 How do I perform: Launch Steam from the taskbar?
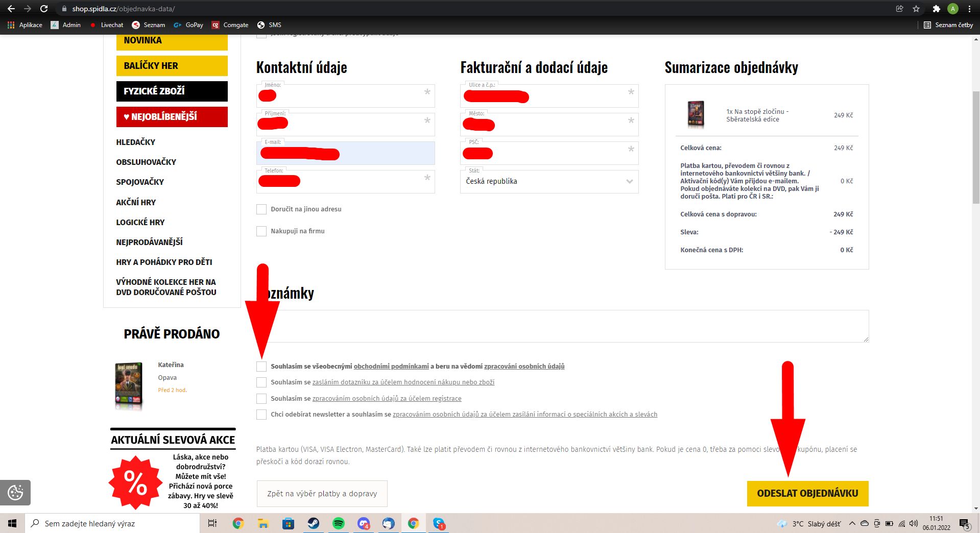[x=313, y=523]
